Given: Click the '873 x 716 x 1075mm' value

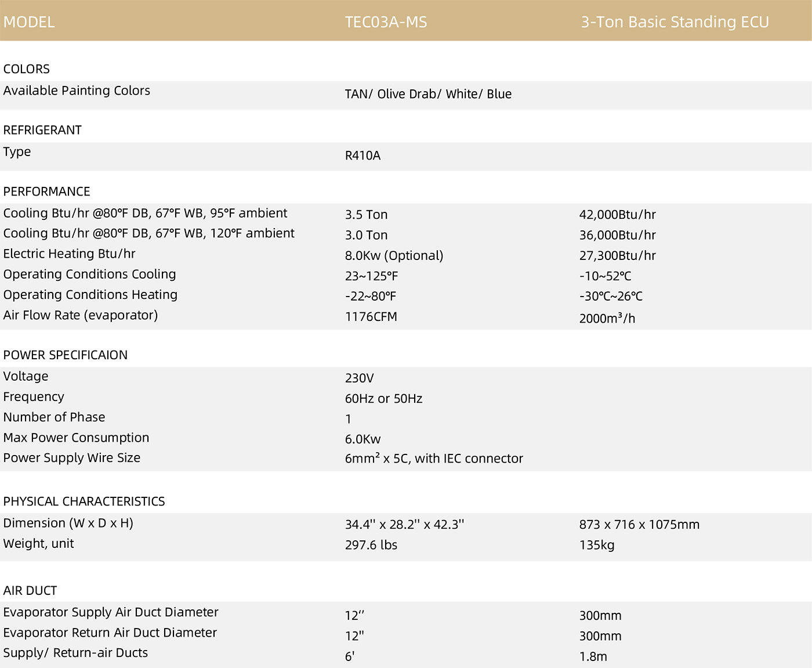Looking at the screenshot, I should click(x=639, y=525).
